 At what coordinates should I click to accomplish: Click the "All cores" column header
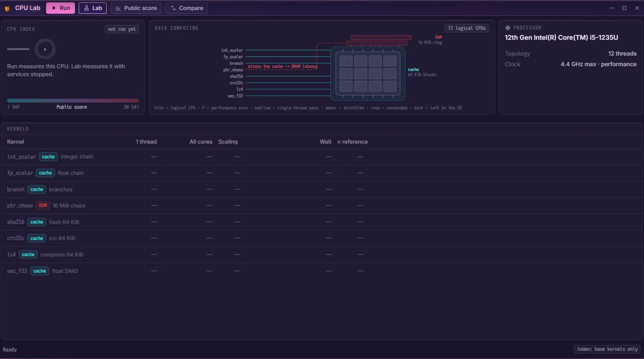coord(201,142)
